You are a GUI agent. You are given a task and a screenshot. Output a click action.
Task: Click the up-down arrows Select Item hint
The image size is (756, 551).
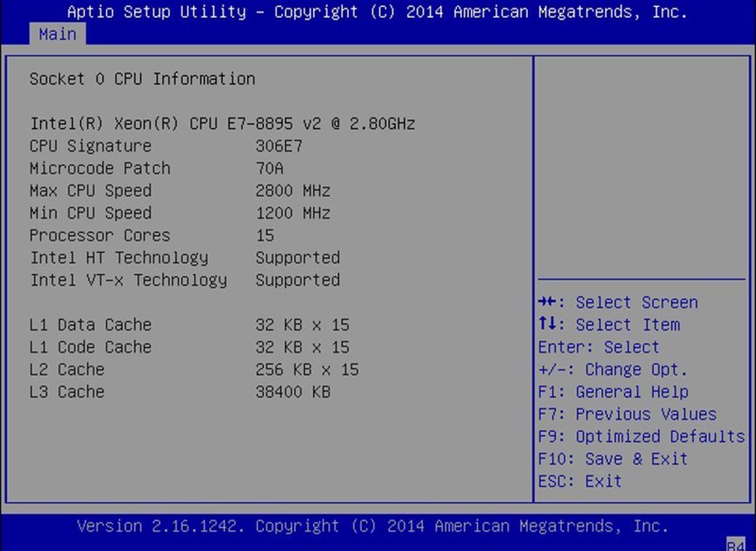[609, 324]
